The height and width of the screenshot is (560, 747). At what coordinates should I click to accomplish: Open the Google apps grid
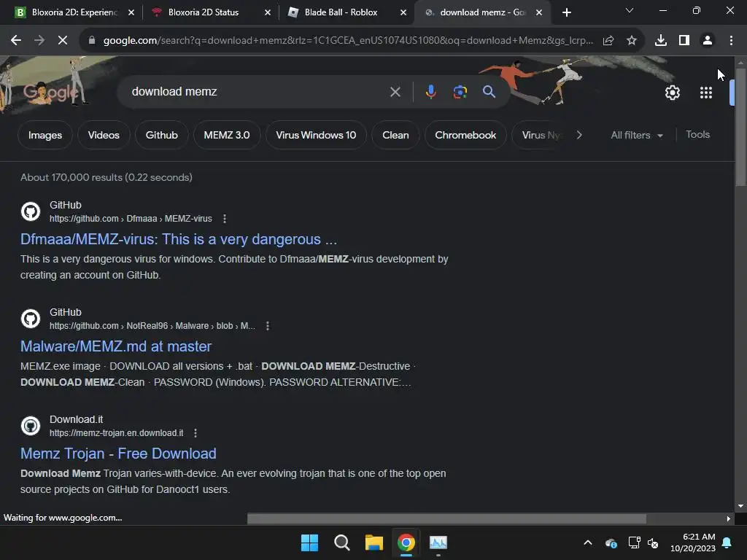click(706, 93)
